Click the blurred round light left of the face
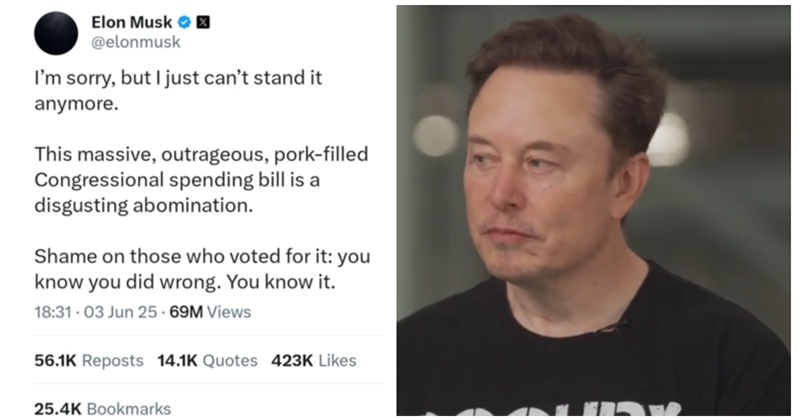The image size is (800, 420). click(x=435, y=136)
